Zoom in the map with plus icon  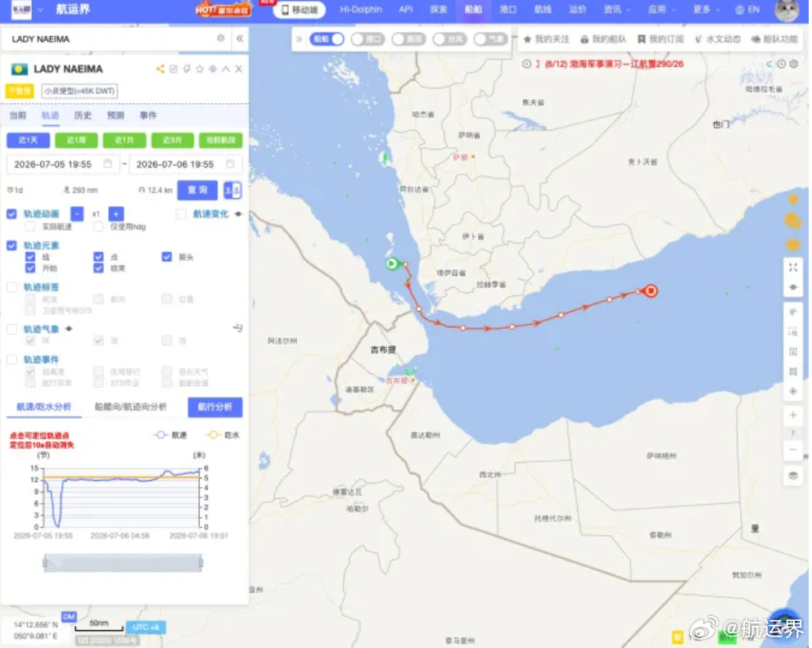coord(793,415)
